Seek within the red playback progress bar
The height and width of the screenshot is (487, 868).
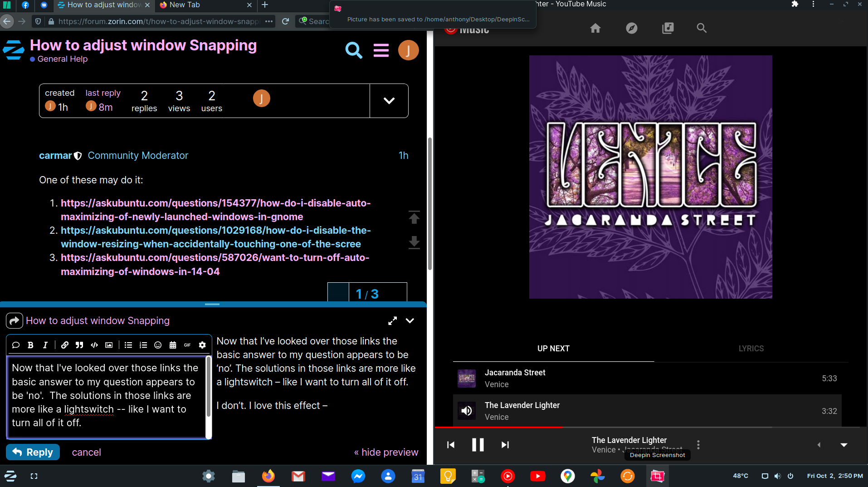(499, 428)
